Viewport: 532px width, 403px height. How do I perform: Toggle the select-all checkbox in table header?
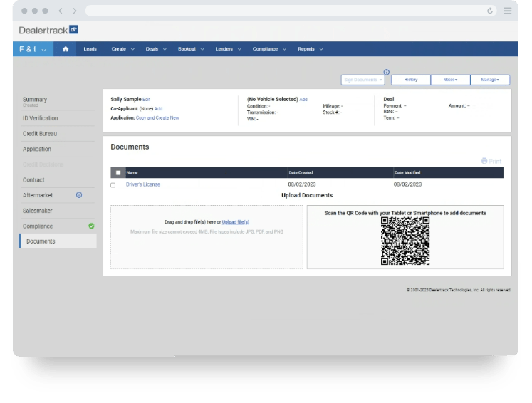click(x=118, y=173)
